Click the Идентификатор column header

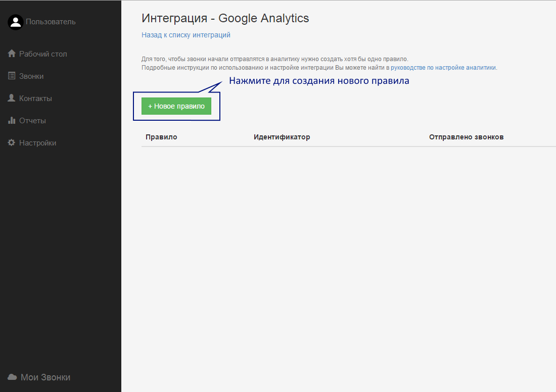pyautogui.click(x=282, y=137)
